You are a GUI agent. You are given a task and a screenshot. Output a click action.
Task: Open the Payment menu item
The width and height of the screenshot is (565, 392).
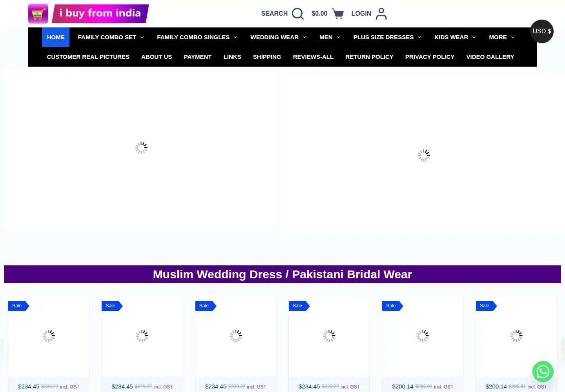[198, 57]
